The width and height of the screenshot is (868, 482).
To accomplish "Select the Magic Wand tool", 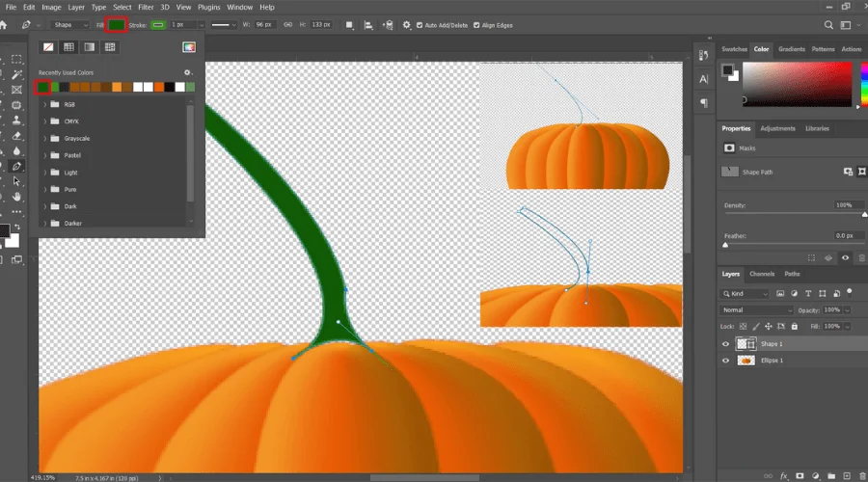I will click(x=16, y=74).
